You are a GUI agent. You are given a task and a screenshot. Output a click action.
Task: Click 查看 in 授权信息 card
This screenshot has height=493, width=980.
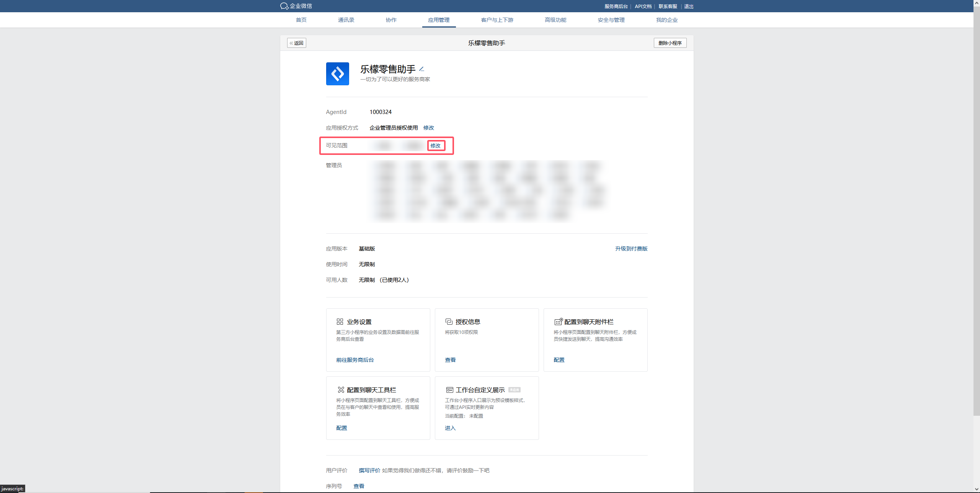[x=450, y=360]
